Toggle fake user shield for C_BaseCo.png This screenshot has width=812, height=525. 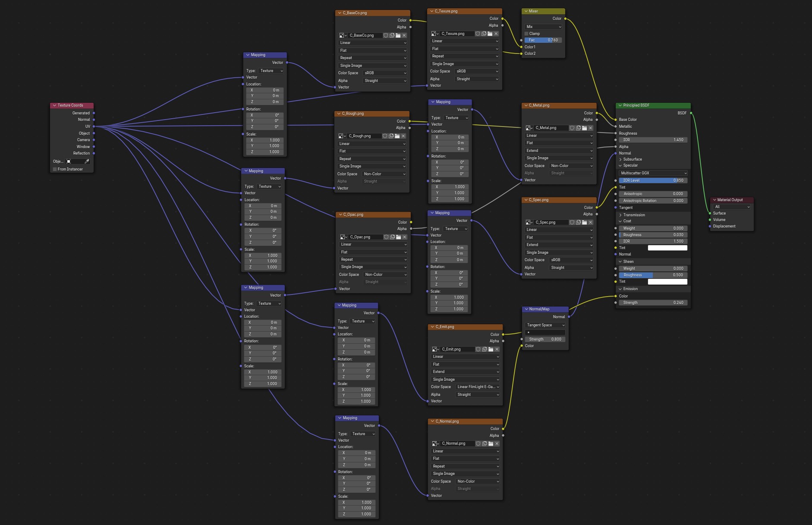click(386, 35)
